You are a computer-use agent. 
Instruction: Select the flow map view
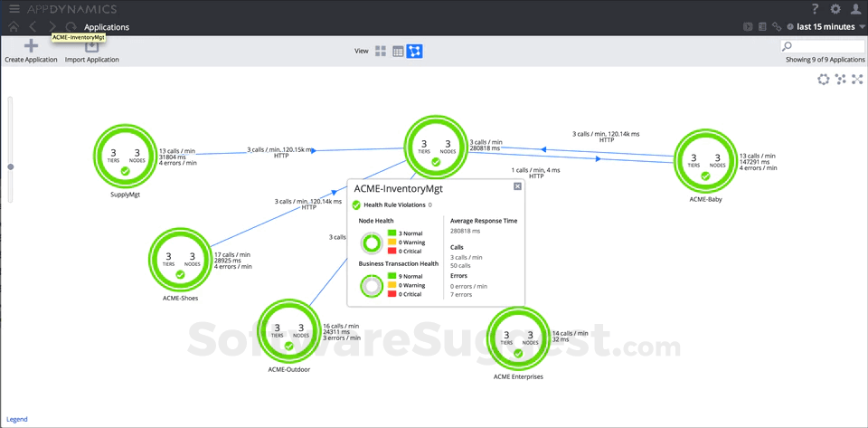point(415,51)
